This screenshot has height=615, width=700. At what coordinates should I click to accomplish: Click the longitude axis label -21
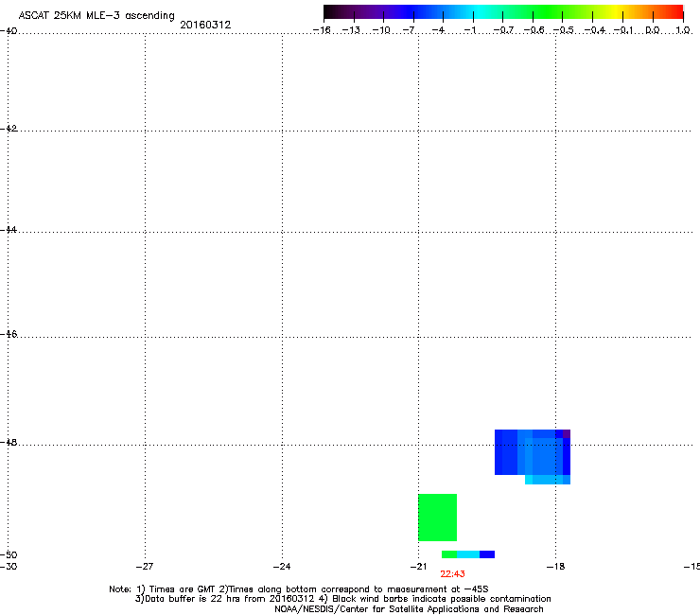pyautogui.click(x=418, y=567)
